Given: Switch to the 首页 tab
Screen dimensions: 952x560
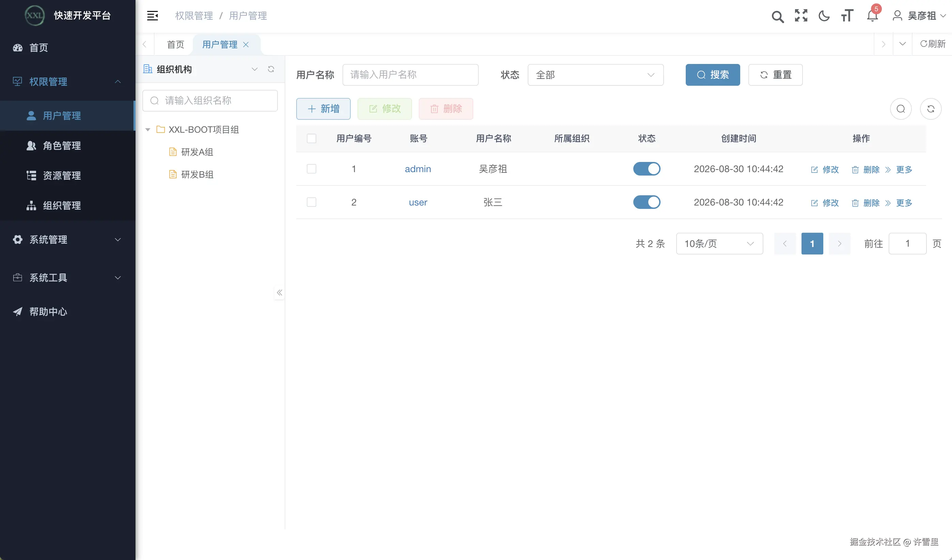Looking at the screenshot, I should (175, 45).
